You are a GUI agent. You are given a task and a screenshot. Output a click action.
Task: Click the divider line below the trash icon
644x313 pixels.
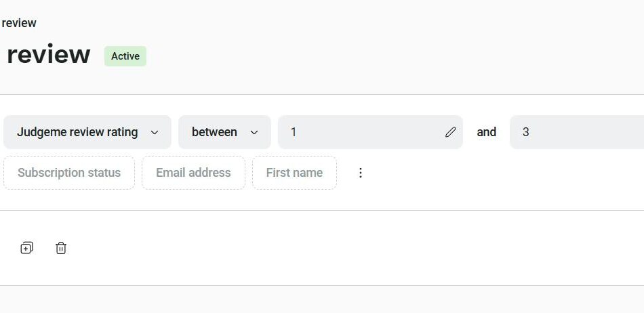[322, 285]
